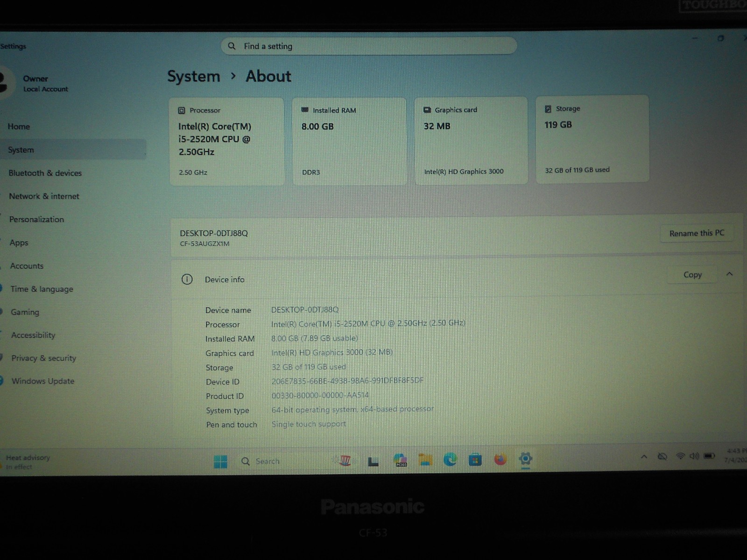This screenshot has width=747, height=560.
Task: Select the Device ID value
Action: pos(347,381)
